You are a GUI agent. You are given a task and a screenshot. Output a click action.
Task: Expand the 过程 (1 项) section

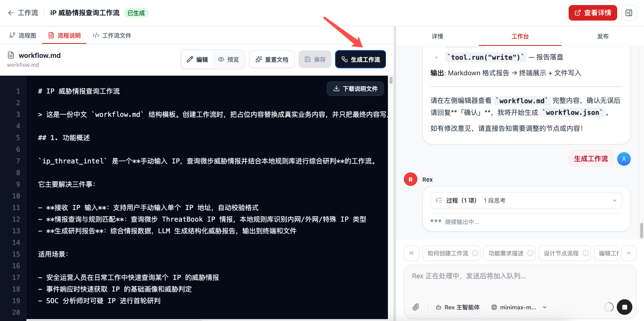point(526,200)
